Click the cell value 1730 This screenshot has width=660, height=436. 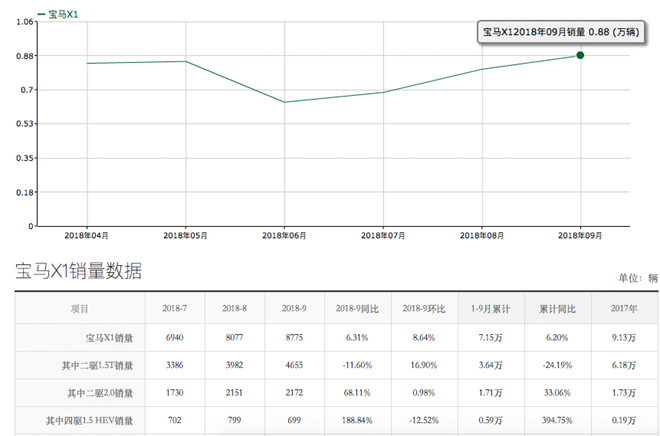point(175,393)
